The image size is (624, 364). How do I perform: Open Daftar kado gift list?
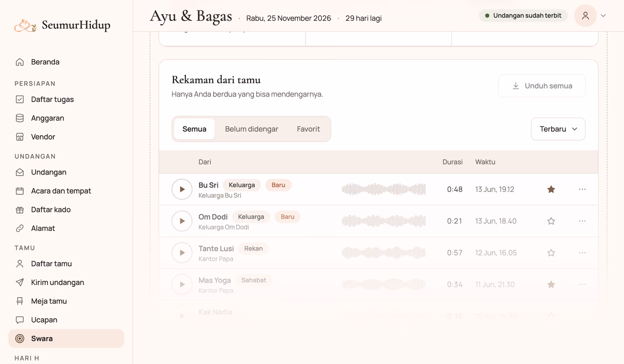[x=66, y=209]
